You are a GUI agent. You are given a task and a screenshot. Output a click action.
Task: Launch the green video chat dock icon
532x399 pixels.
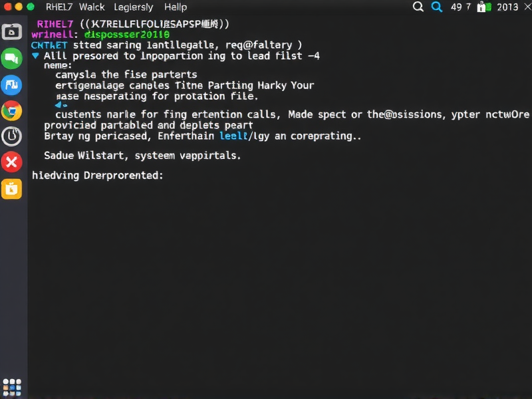click(11, 59)
